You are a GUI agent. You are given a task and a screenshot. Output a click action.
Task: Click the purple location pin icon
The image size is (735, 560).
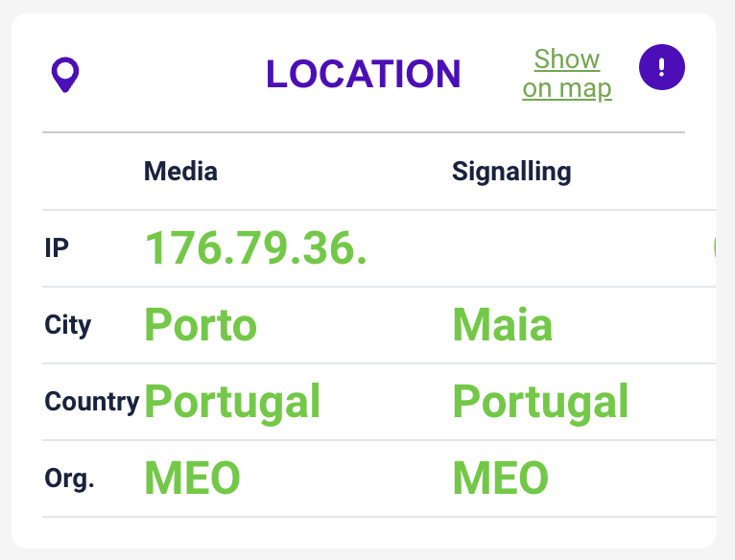pyautogui.click(x=65, y=75)
